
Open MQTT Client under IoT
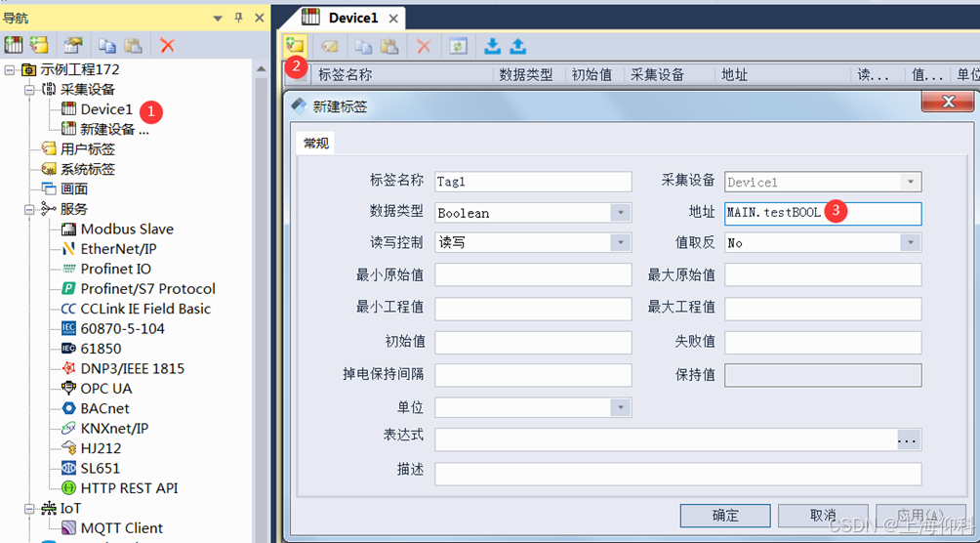click(112, 528)
